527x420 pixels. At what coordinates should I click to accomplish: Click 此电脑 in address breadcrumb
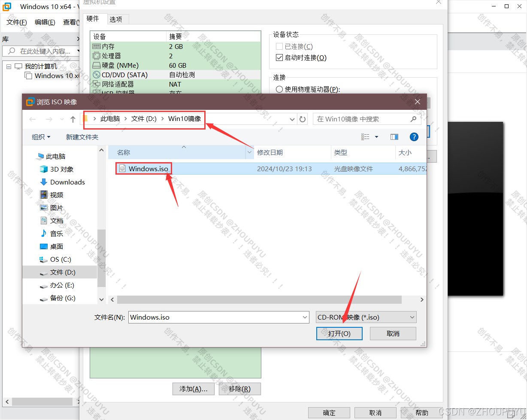click(x=110, y=118)
